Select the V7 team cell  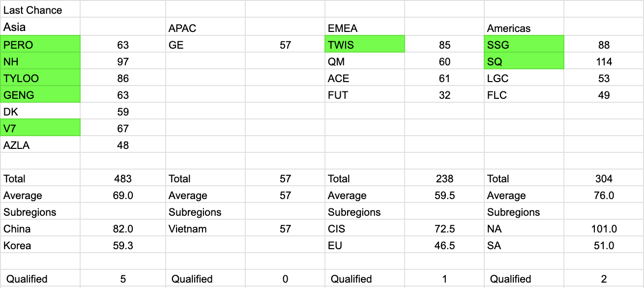coord(40,129)
